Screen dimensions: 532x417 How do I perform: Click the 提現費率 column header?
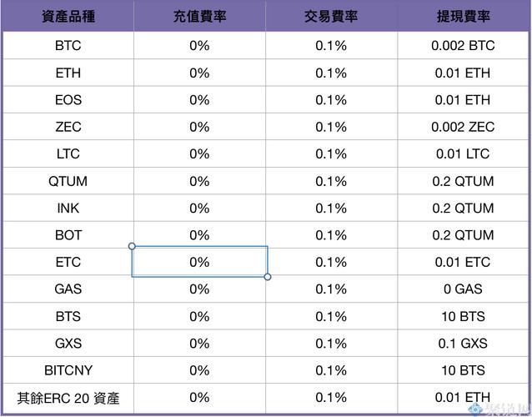(x=463, y=16)
